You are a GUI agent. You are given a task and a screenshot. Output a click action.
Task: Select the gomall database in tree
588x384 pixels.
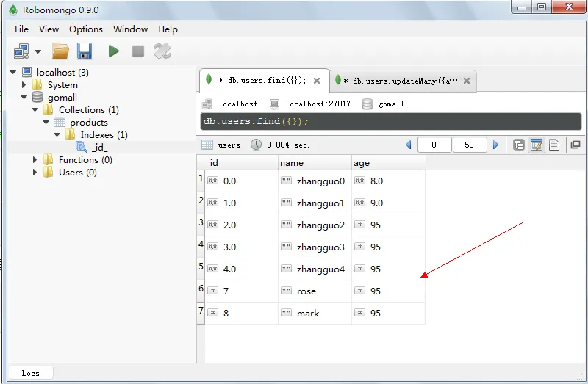point(62,98)
